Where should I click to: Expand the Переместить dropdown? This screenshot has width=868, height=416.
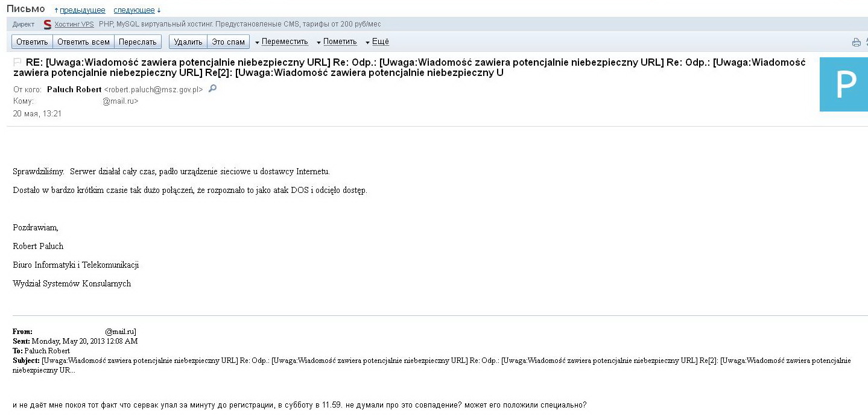tap(281, 42)
